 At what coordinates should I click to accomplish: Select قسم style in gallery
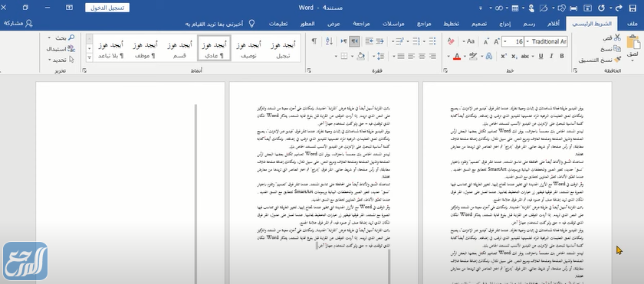(x=179, y=48)
